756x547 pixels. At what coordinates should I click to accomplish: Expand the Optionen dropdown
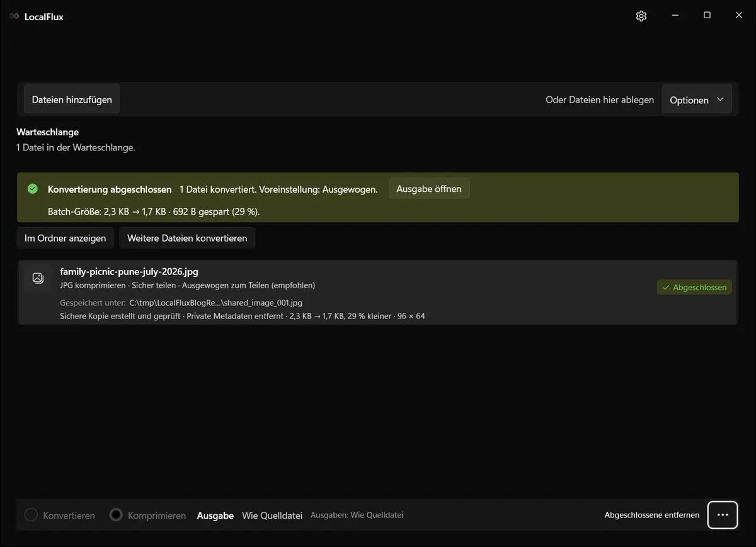coord(697,99)
